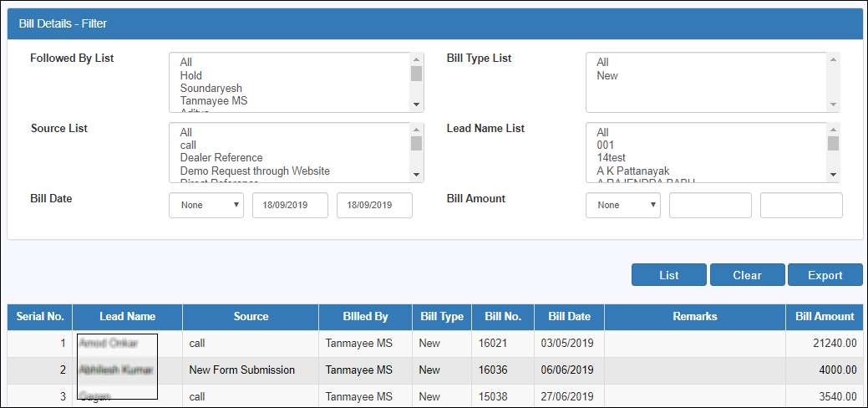Viewport: 868px width, 408px height.
Task: Click bill amount 4000.00 cell
Action: [x=825, y=370]
